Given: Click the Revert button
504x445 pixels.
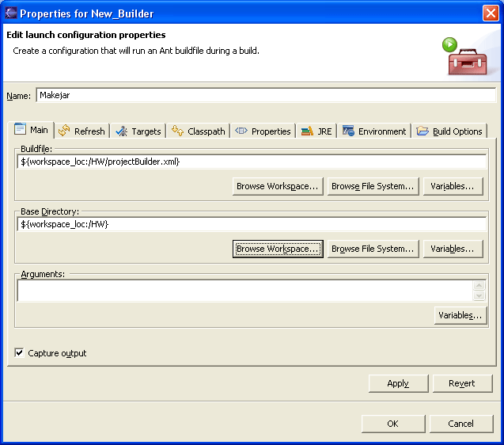Looking at the screenshot, I should click(x=462, y=383).
